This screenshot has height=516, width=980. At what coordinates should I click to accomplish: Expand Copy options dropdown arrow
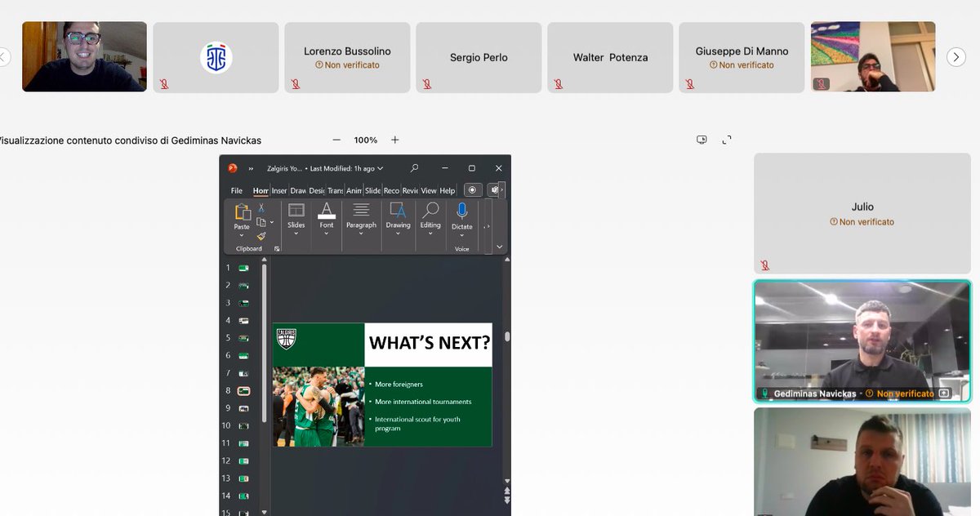coord(272,222)
